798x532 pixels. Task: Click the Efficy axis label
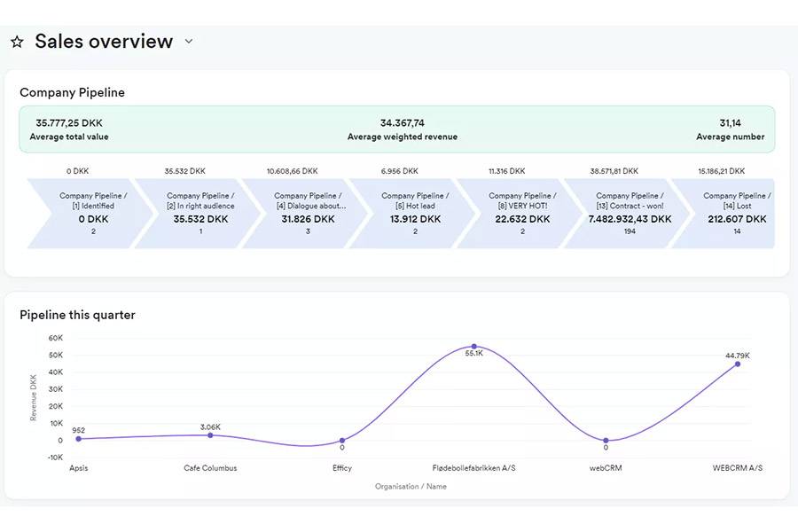[342, 468]
